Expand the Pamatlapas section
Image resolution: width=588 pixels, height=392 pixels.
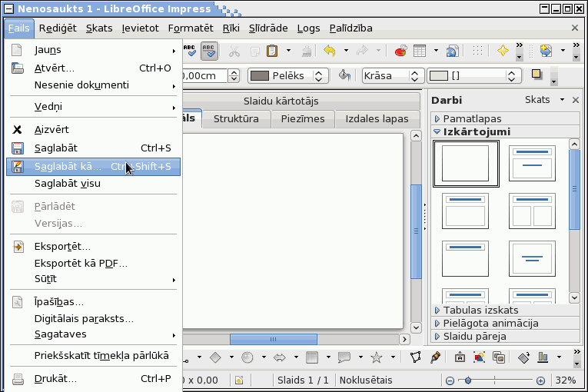pyautogui.click(x=505, y=119)
